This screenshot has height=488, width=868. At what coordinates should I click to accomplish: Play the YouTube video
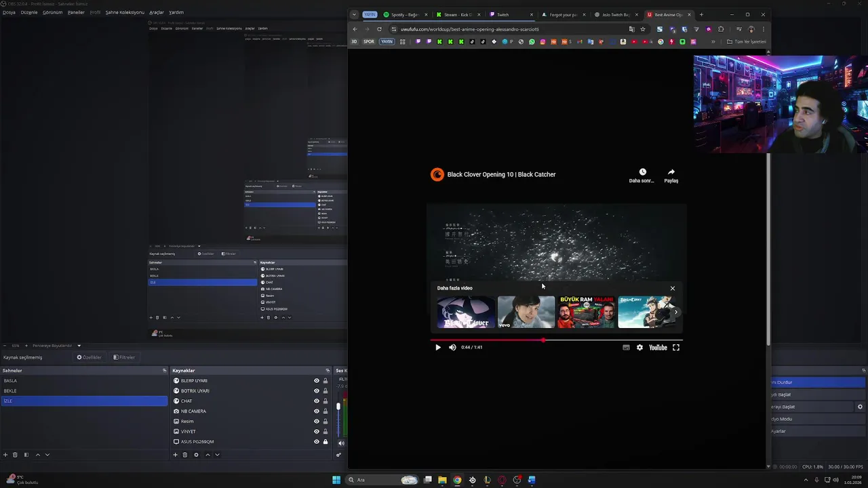click(x=437, y=347)
